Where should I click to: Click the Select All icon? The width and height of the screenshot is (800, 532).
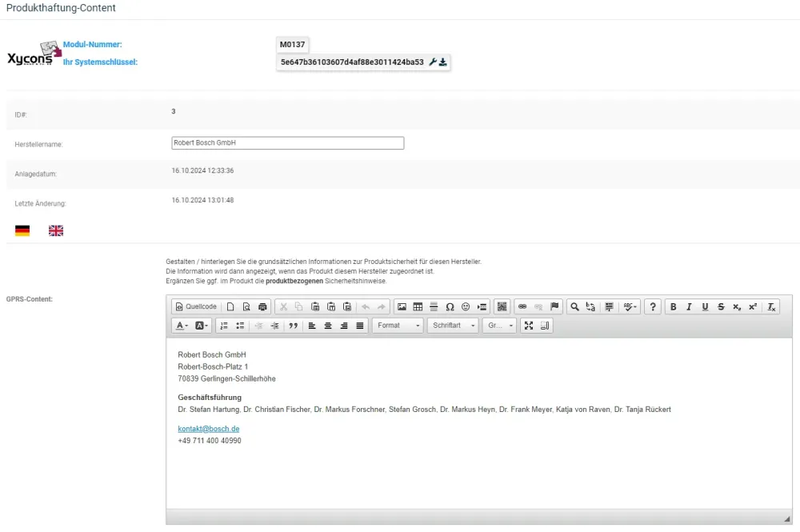coord(609,306)
